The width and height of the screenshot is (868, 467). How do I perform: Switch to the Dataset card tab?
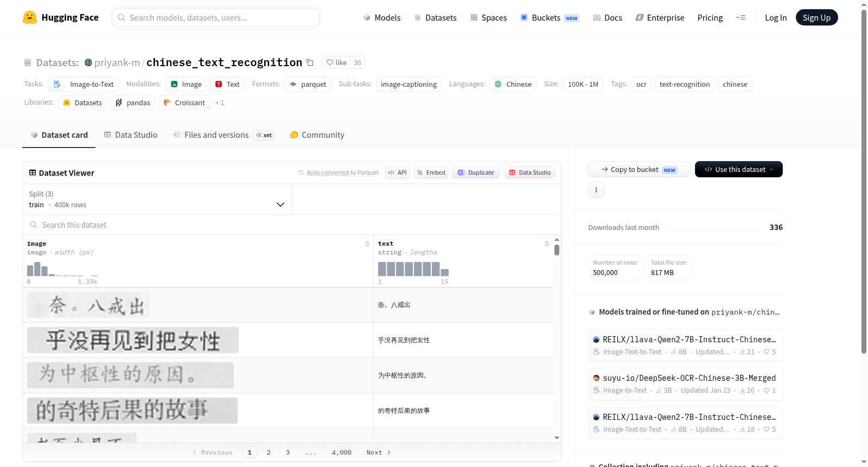click(x=59, y=135)
